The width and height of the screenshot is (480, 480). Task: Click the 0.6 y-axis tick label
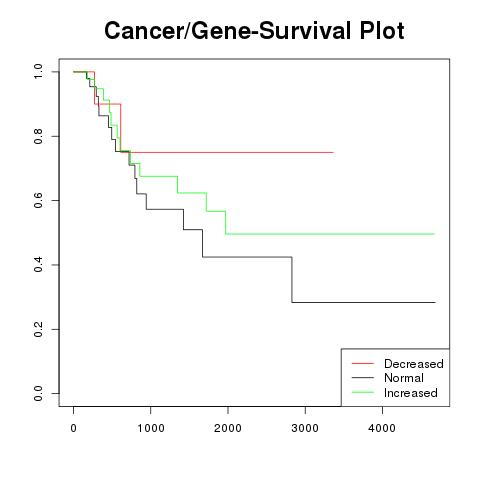tap(38, 200)
